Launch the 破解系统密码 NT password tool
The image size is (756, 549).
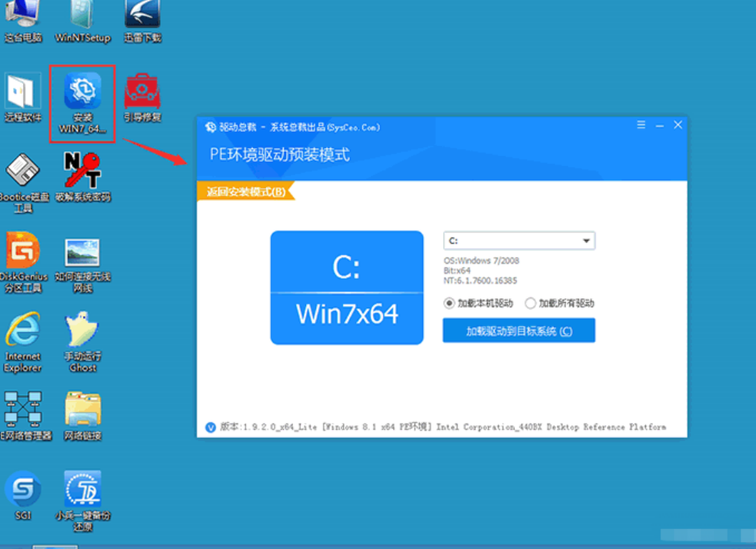[x=82, y=172]
